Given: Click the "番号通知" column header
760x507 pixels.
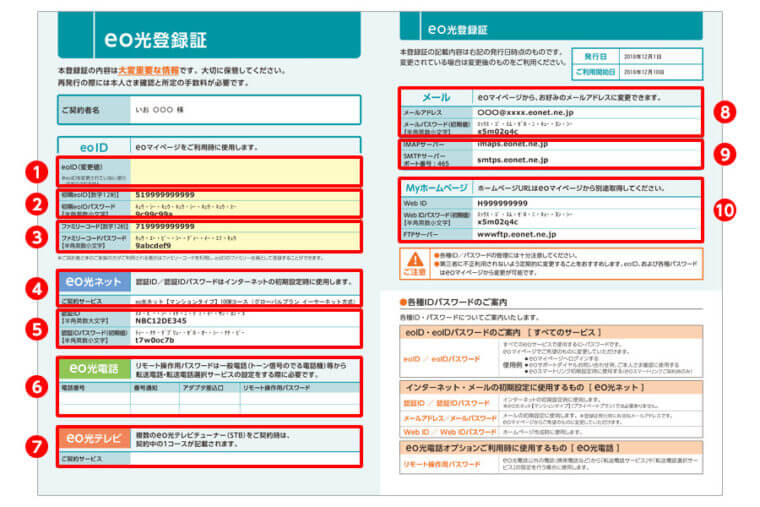Looking at the screenshot, I should point(146,388).
